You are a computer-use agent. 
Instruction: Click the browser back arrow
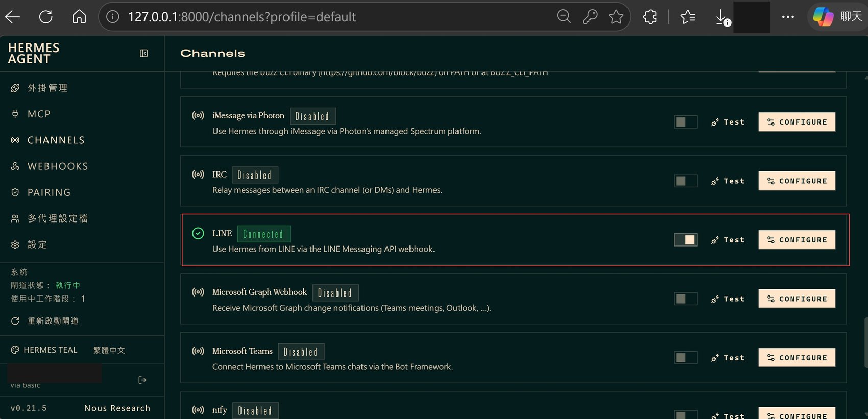[x=12, y=17]
